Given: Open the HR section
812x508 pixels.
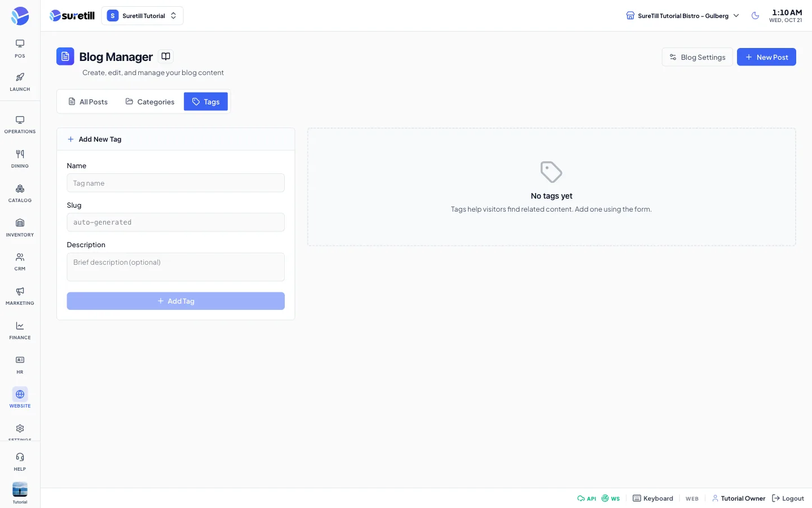Looking at the screenshot, I should pos(20,365).
